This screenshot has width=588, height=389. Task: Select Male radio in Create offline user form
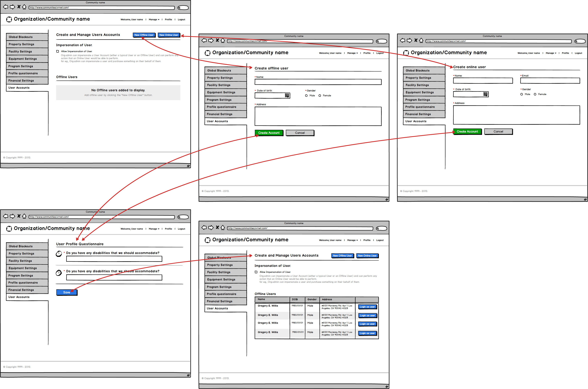(306, 95)
